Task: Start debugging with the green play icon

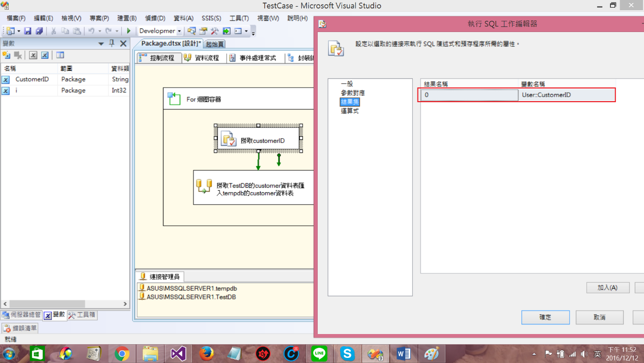Action: (129, 31)
